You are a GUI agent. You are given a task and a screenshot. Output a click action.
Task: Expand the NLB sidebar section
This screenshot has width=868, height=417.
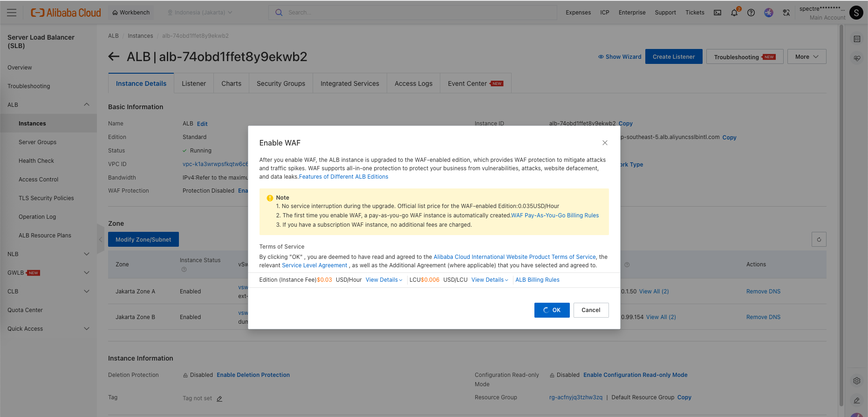[86, 254]
